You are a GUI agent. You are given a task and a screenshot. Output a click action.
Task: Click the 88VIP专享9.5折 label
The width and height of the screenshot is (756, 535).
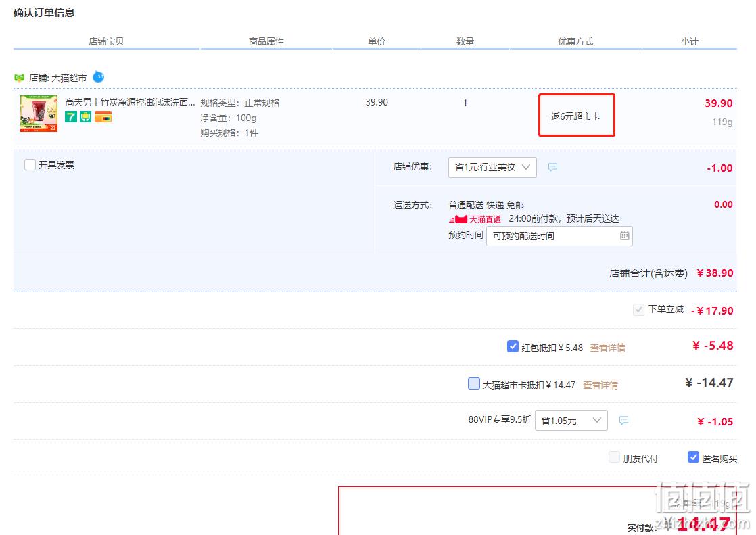tap(500, 420)
